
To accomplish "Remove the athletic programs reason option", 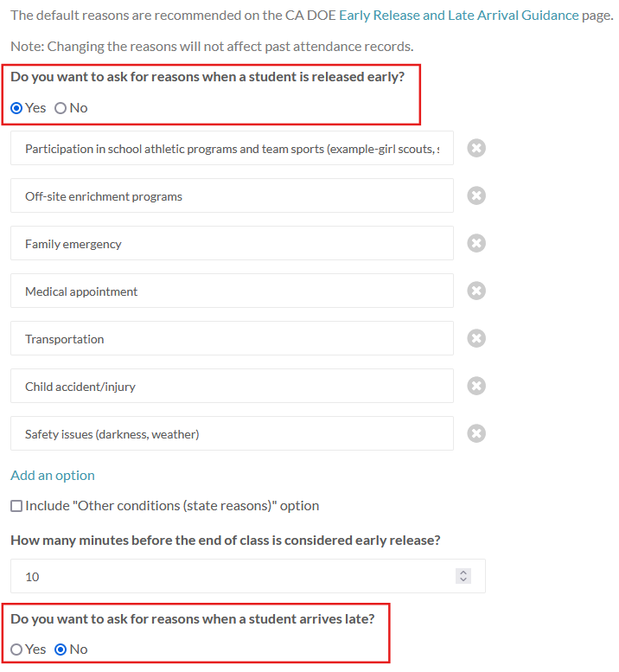I will coord(476,148).
